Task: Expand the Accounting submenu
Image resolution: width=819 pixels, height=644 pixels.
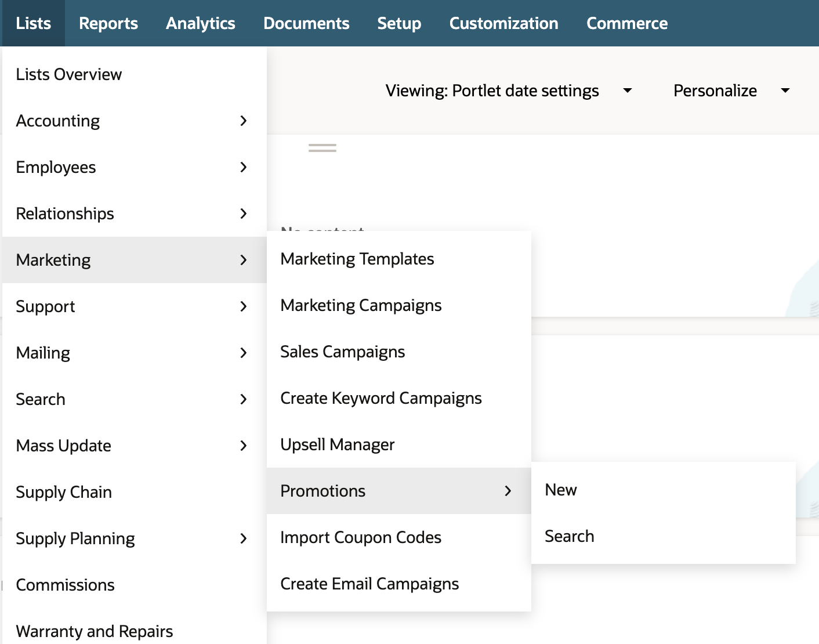Action: 135,121
